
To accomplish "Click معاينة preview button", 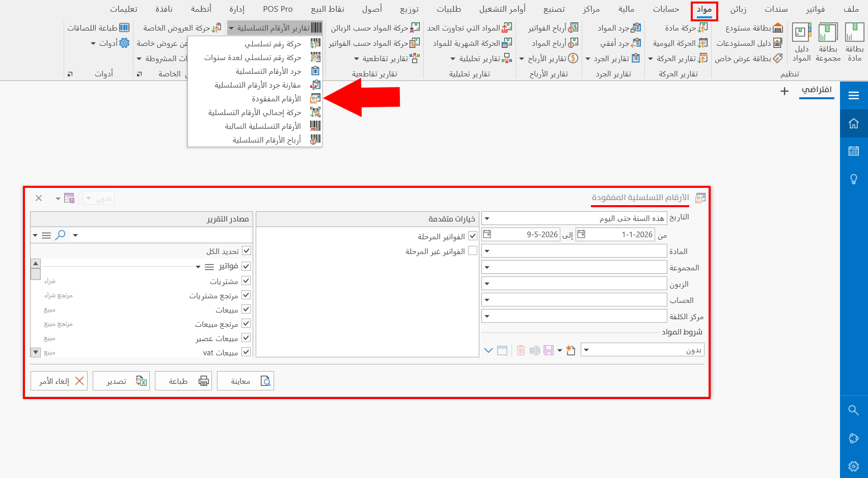I will [246, 381].
